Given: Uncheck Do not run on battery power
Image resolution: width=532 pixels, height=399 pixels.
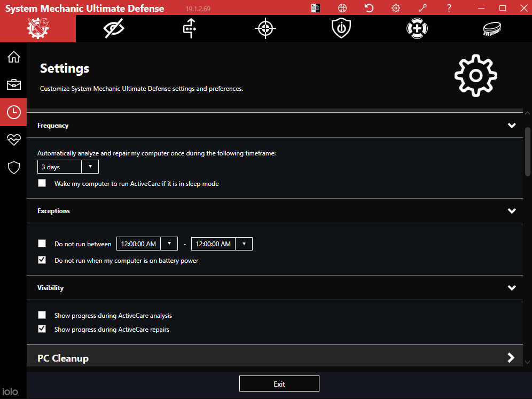Looking at the screenshot, I should pos(42,260).
